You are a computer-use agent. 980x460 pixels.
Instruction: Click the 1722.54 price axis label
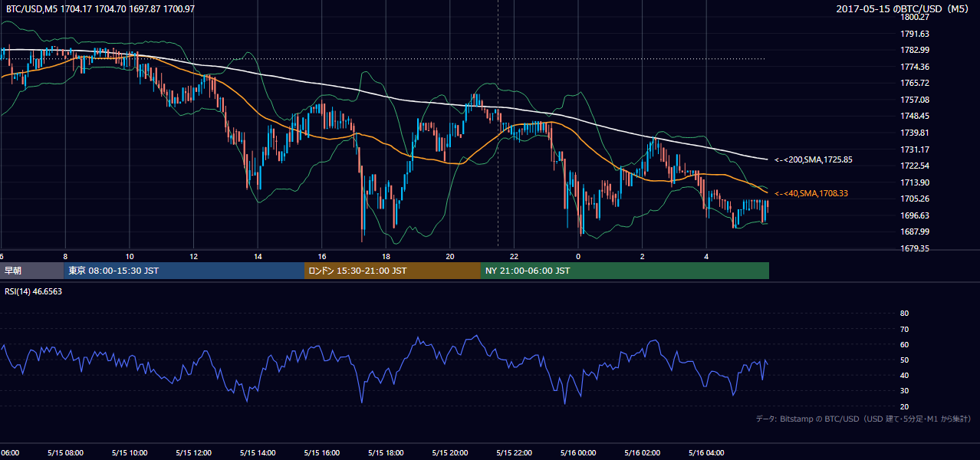coord(915,166)
